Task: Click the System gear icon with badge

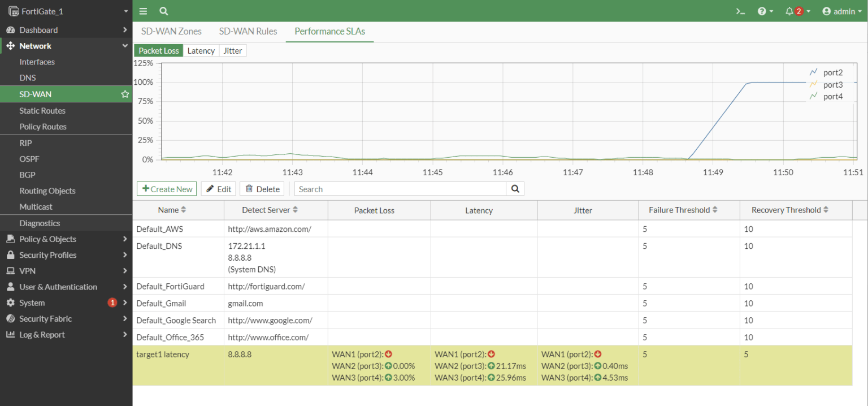Action: [x=11, y=303]
